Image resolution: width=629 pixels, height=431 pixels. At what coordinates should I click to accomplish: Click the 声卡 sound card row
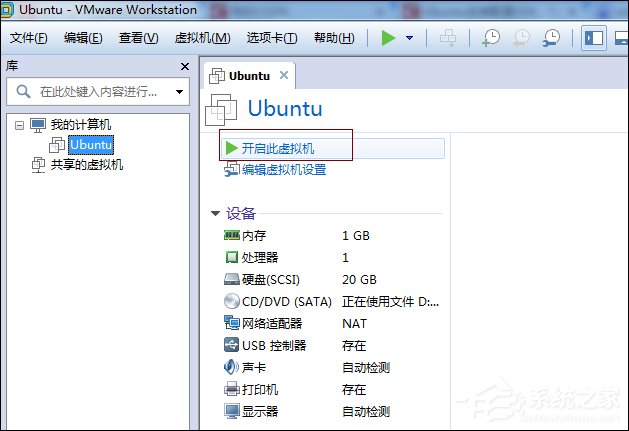tap(331, 367)
